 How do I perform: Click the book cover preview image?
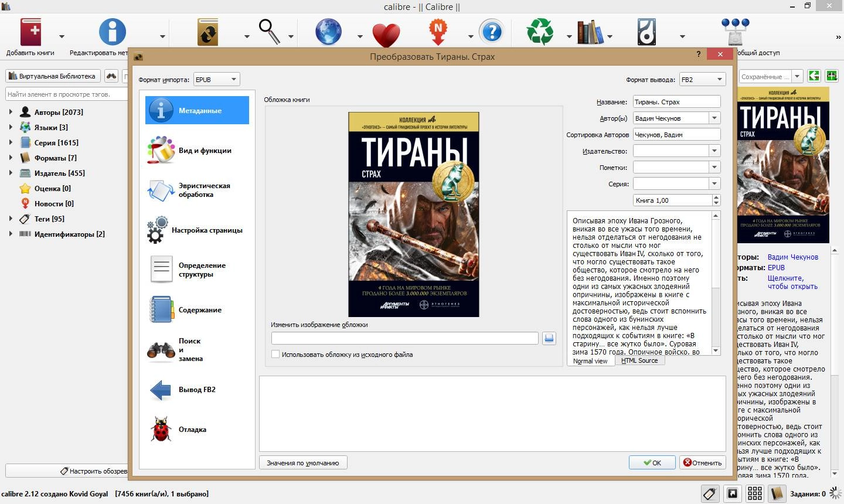414,214
